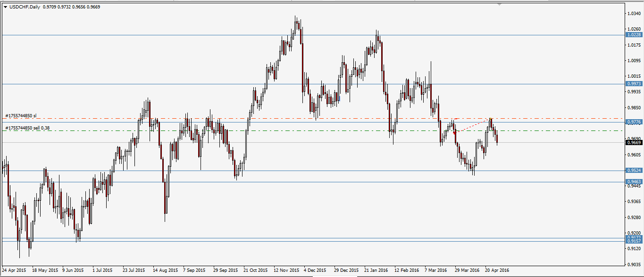Click the 1 Jul 2015 date label

coord(102,270)
